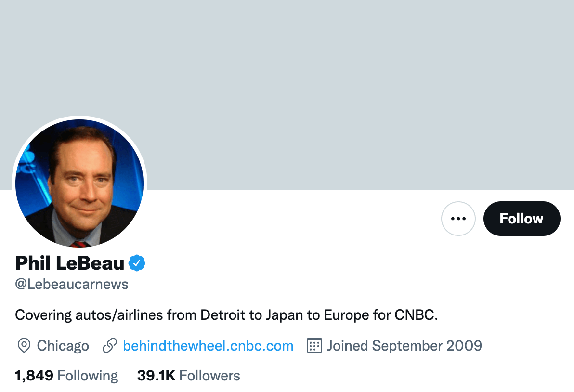Open the behindthewheel.cnbc.com website link
The width and height of the screenshot is (574, 392).
[208, 346]
